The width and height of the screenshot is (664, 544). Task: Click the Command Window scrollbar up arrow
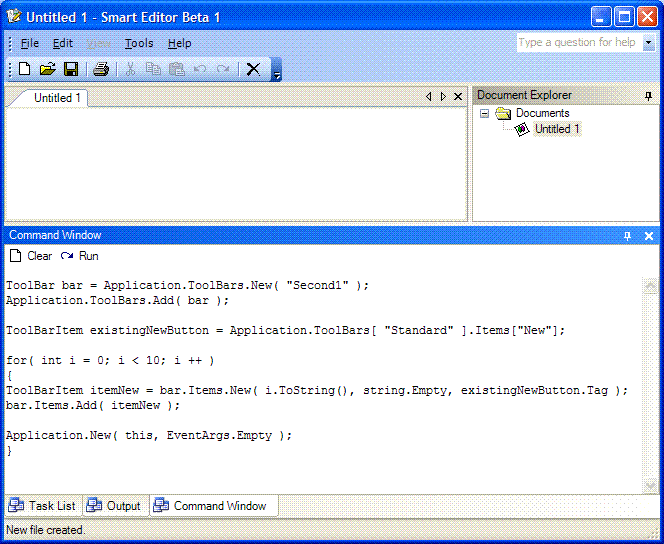pyautogui.click(x=650, y=286)
